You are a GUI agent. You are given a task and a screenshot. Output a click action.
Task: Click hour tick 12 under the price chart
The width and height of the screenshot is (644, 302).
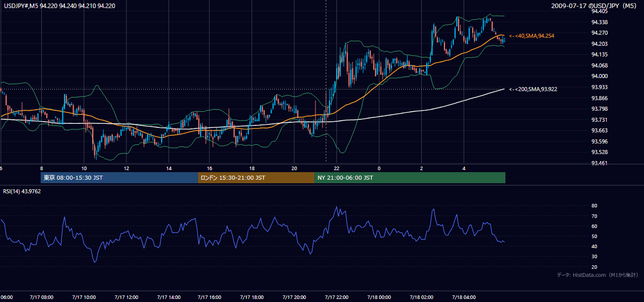[126, 168]
